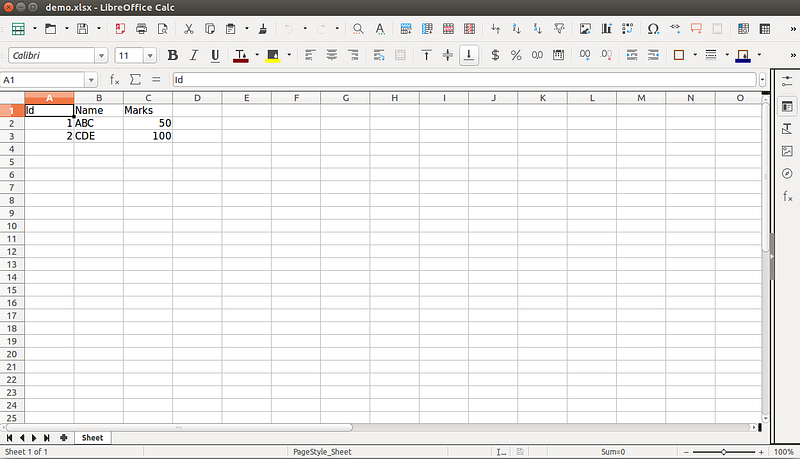This screenshot has width=800, height=459.
Task: Click the Clone Formatting paintbrush icon
Action: coord(263,29)
